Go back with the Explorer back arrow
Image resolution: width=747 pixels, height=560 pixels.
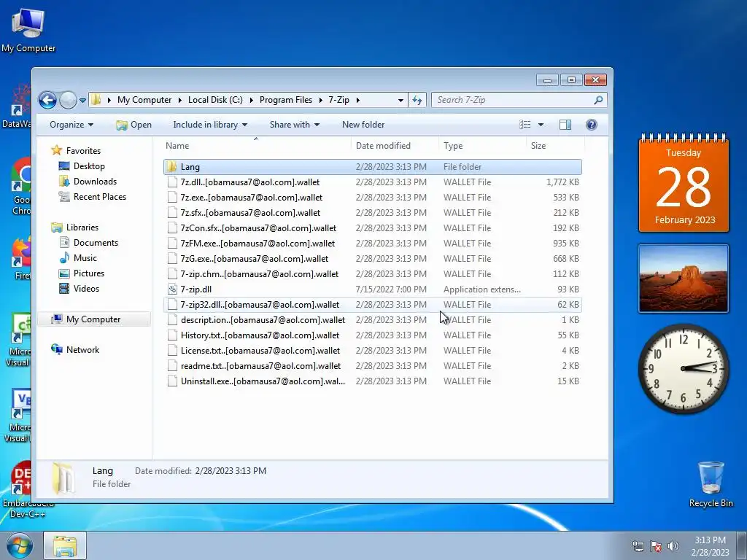[x=47, y=100]
